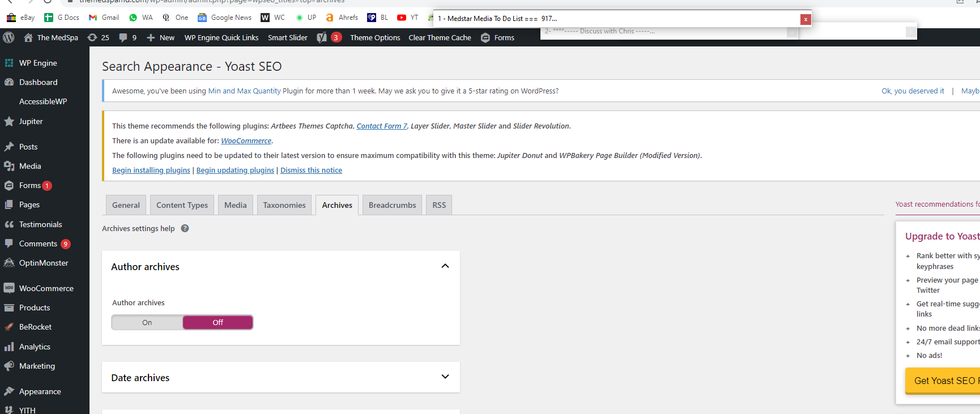980x414 pixels.
Task: Switch to the Breadcrumbs tab
Action: pyautogui.click(x=392, y=205)
